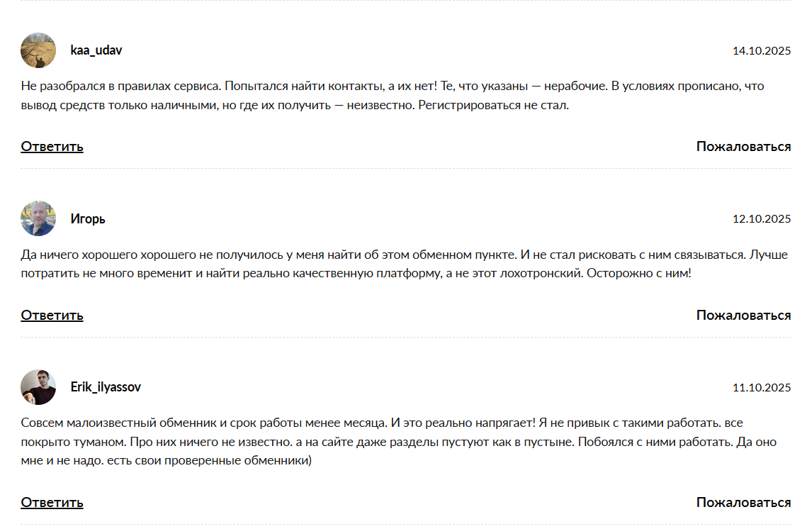The image size is (812, 529).
Task: Open the kaa_udav username link
Action: 96,50
